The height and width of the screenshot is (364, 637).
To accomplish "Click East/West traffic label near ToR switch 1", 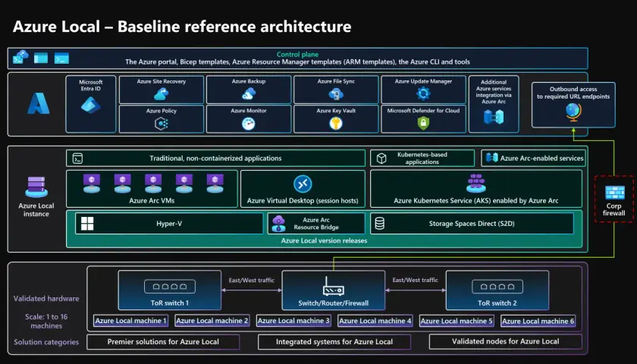I will pyautogui.click(x=252, y=281).
